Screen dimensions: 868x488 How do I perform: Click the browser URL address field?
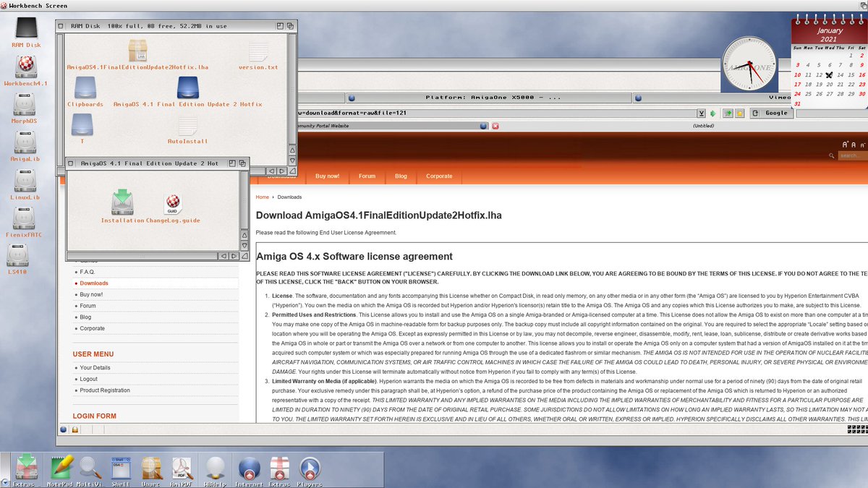pyautogui.click(x=497, y=114)
